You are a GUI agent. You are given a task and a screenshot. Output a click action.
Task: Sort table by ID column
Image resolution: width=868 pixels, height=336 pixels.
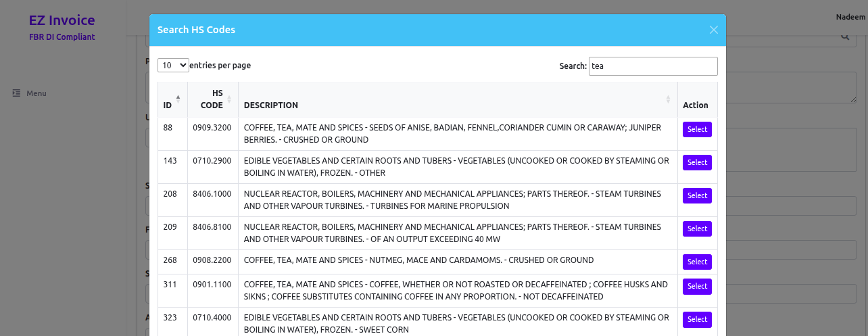(172, 100)
